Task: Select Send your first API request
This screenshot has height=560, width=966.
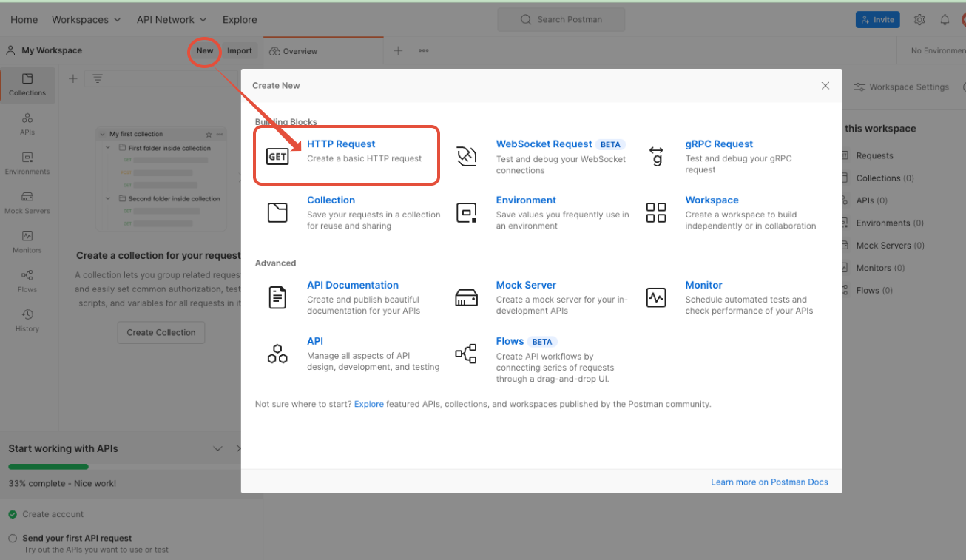Action: [x=77, y=538]
